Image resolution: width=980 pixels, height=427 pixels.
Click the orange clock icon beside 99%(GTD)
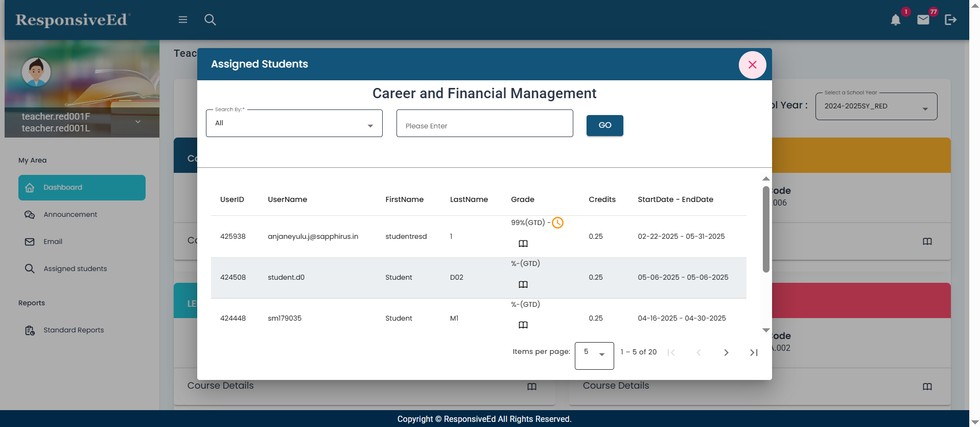pos(557,223)
